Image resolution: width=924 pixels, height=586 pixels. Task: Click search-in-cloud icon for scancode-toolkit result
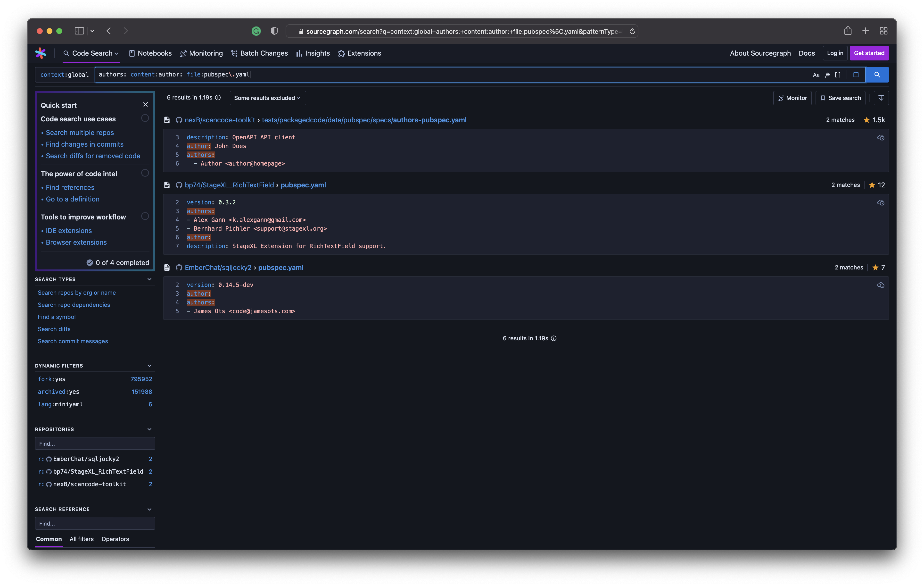coord(881,137)
